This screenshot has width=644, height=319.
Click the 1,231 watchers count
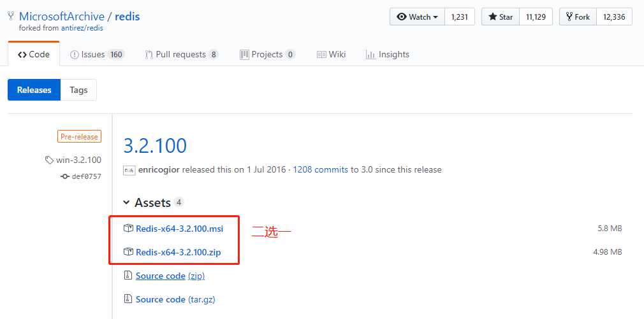pyautogui.click(x=460, y=17)
